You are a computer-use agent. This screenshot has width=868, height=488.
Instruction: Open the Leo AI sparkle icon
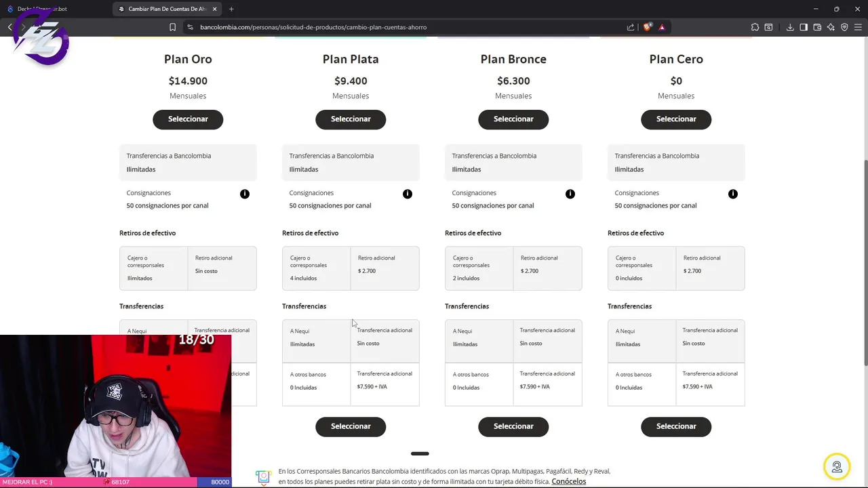[x=831, y=27]
